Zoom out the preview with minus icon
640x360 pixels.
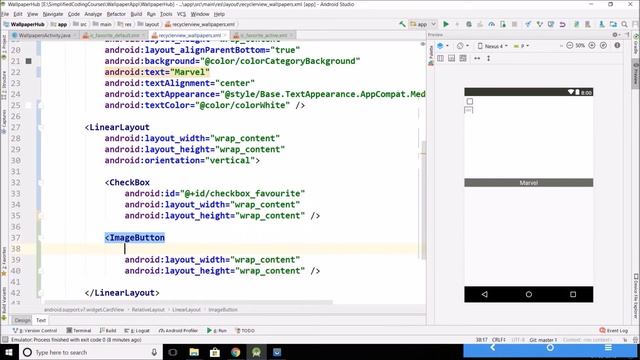pos(569,46)
